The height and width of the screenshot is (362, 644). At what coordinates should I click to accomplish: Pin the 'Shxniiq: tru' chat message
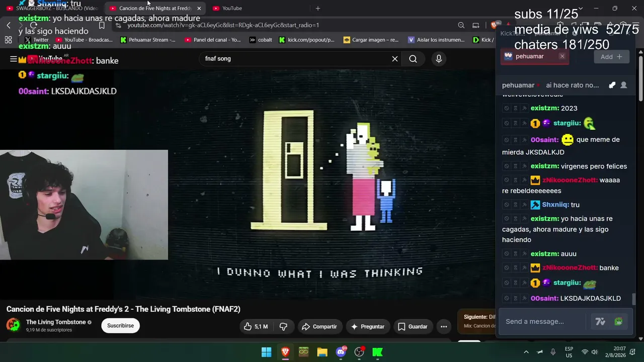524,205
